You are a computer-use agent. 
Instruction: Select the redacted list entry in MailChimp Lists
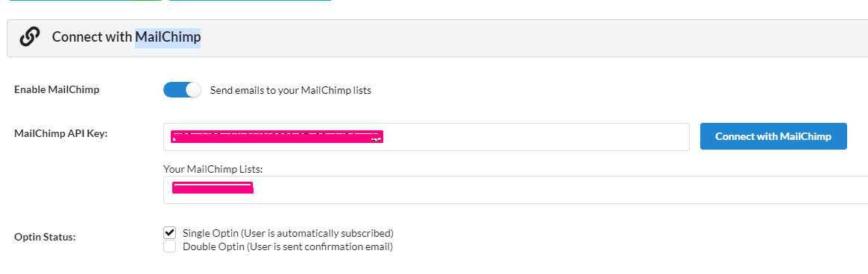213,188
